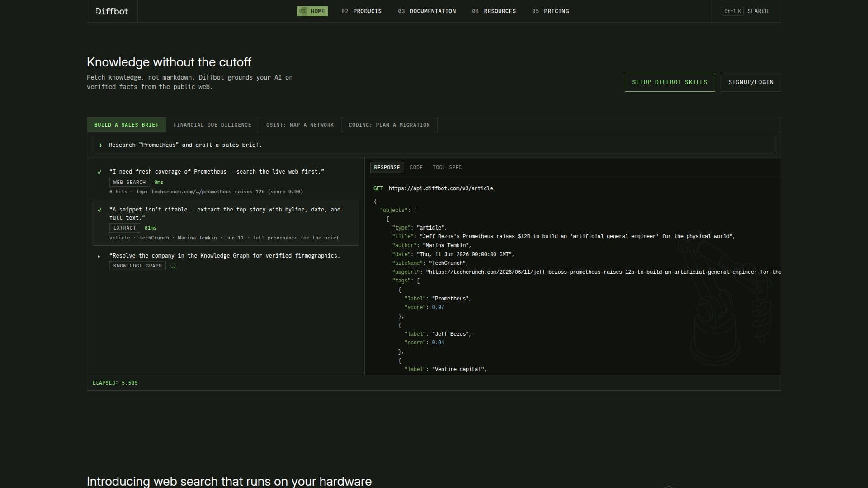Click the 61ms Extract timing
Image resolution: width=868 pixels, height=488 pixels.
pos(151,228)
